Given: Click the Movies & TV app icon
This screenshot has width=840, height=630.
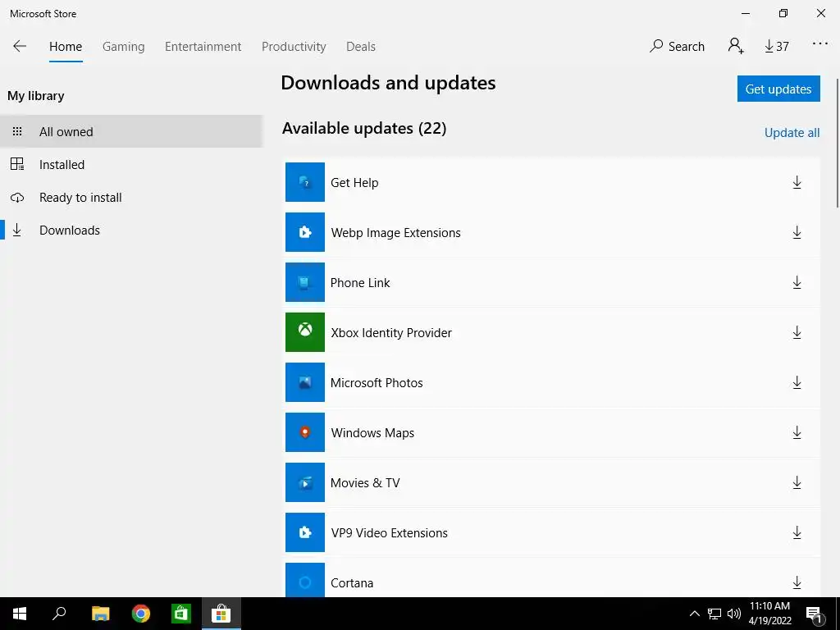Looking at the screenshot, I should pos(305,482).
